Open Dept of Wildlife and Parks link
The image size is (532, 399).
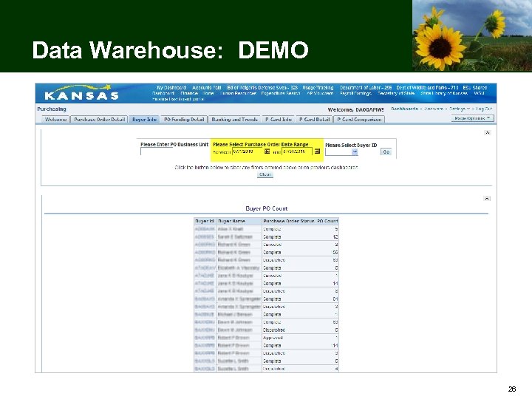(427, 87)
